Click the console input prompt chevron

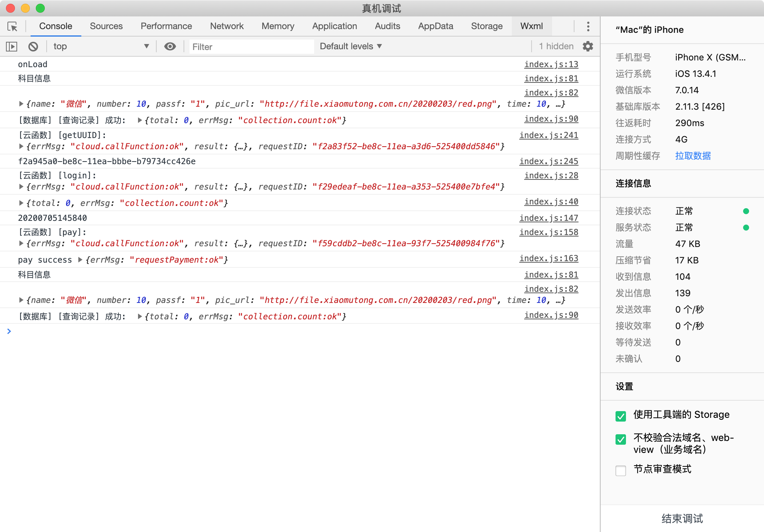(x=9, y=331)
